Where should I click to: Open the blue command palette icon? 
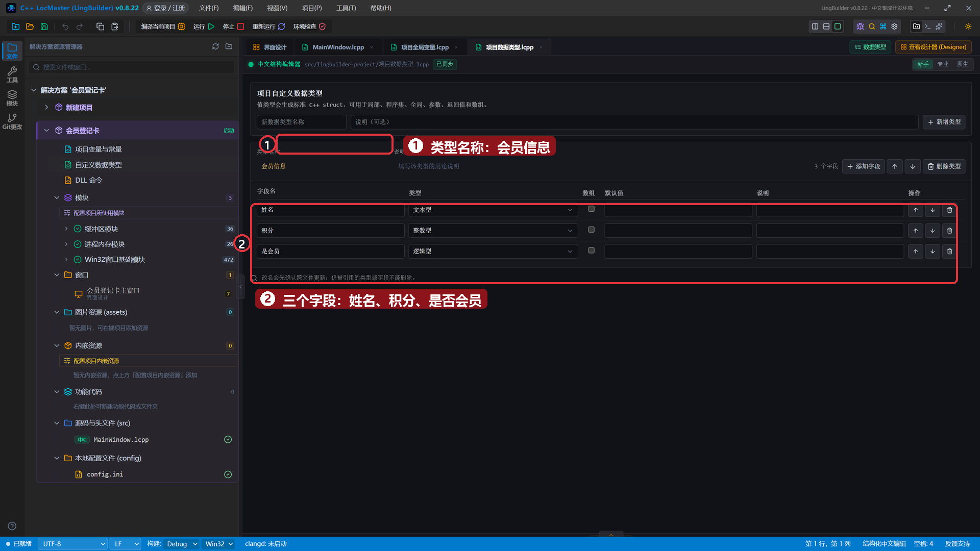[883, 27]
